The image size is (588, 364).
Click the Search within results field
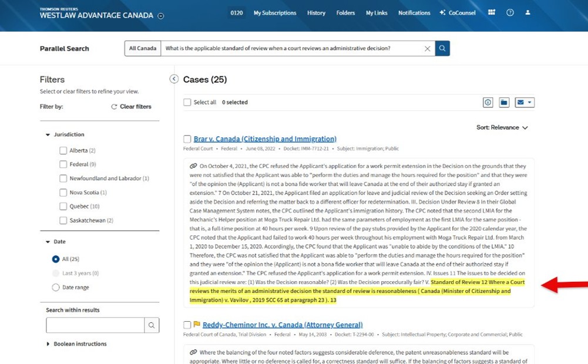[x=95, y=325]
